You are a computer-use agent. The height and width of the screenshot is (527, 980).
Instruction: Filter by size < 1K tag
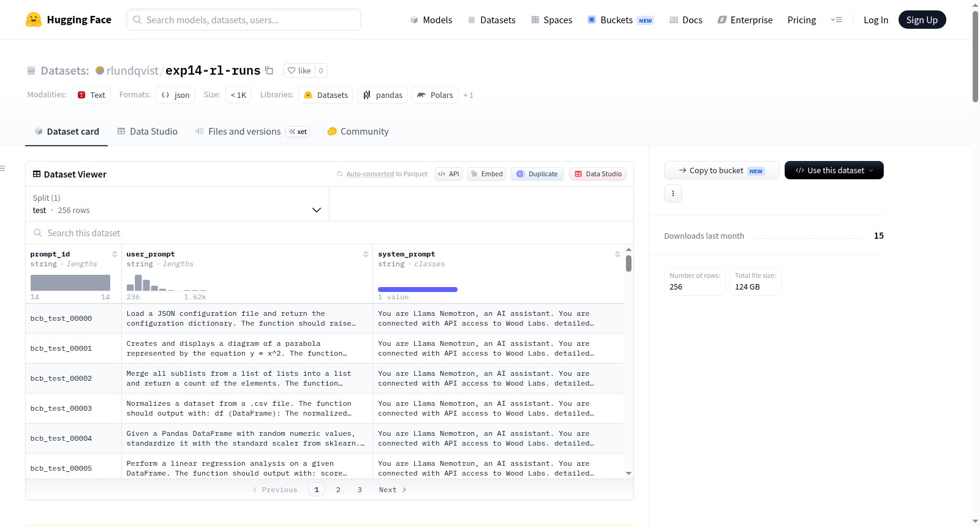(x=238, y=95)
